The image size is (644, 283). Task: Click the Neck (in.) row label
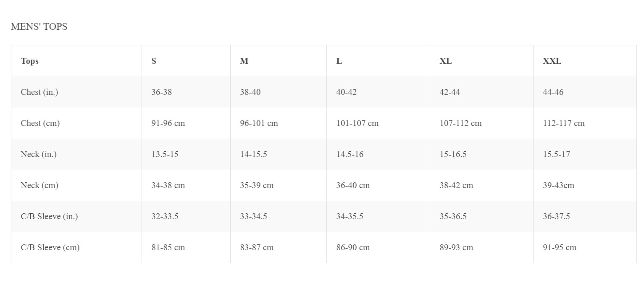(x=39, y=154)
